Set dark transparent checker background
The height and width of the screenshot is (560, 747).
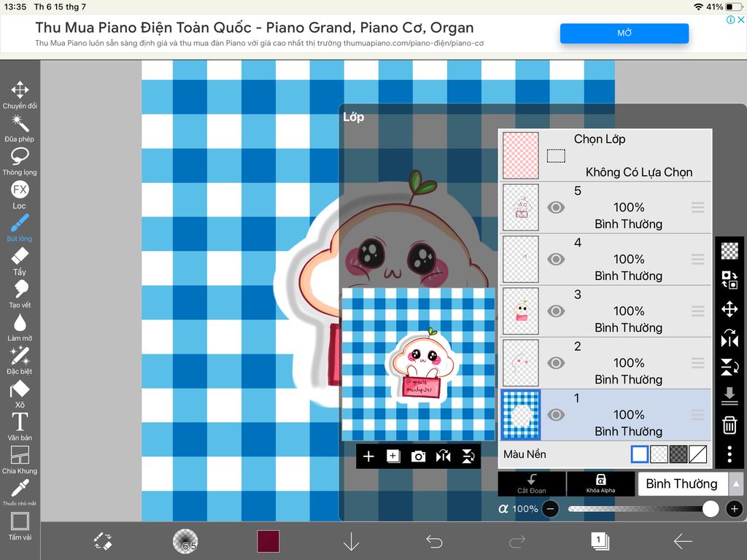tap(678, 454)
